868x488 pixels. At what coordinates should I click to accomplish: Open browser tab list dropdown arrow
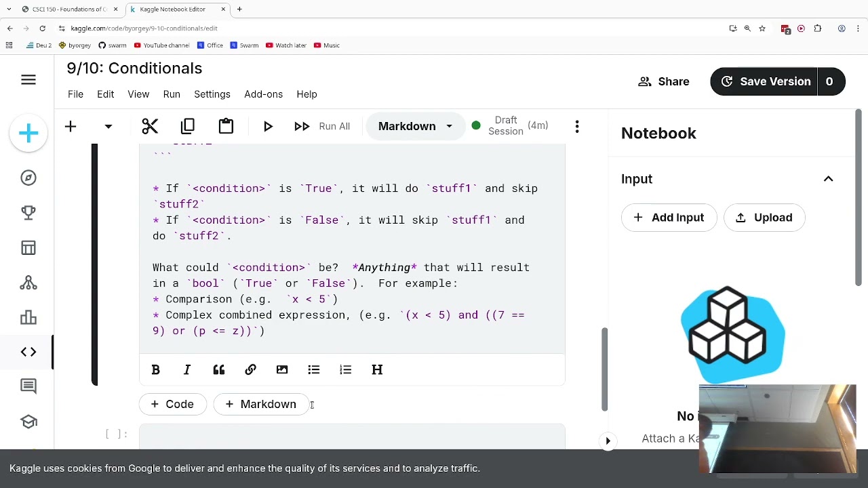[9, 9]
